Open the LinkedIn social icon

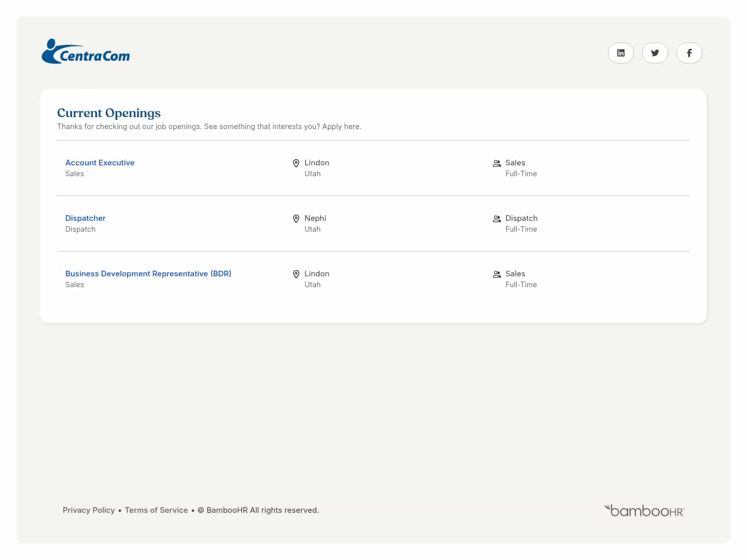click(x=620, y=53)
